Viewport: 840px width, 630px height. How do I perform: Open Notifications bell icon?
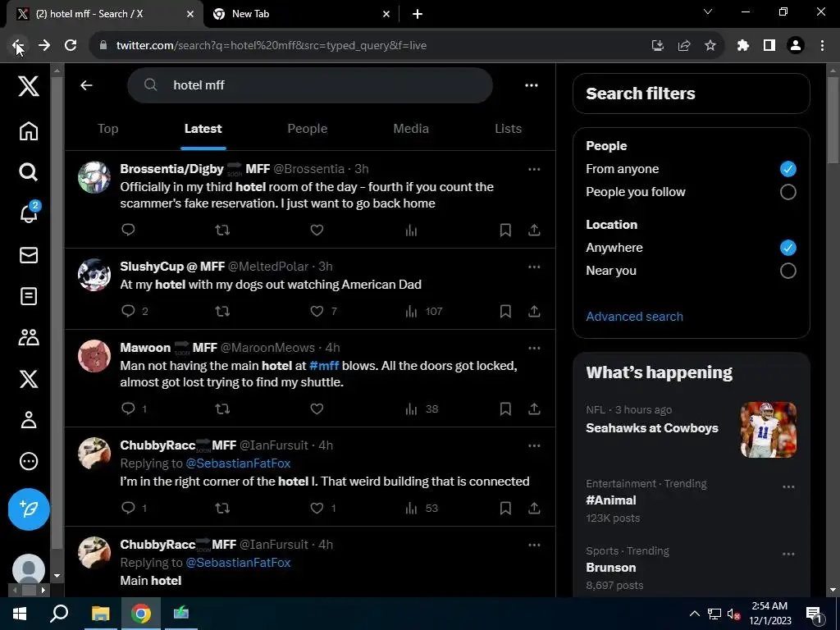coord(29,212)
